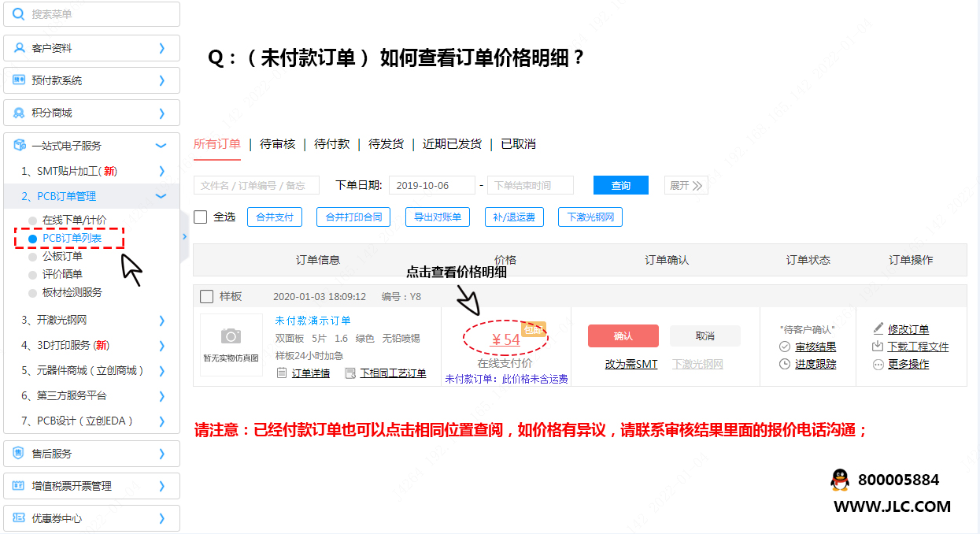Viewport: 980px width, 534px height.
Task: Check the 样板 order row checkbox
Action: click(x=207, y=297)
